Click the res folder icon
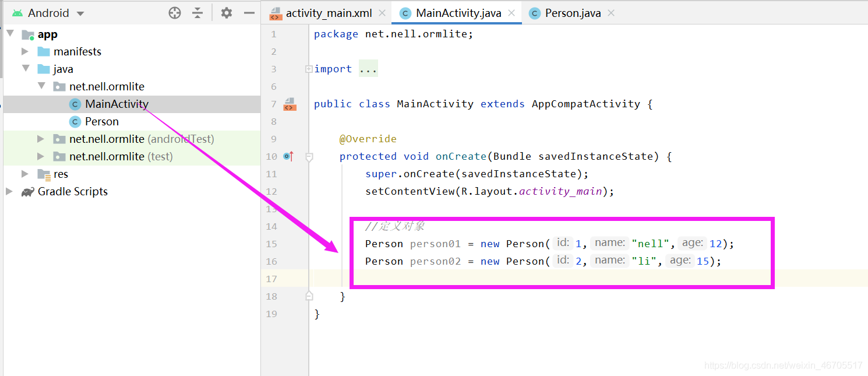Viewport: 868px width, 376px height. pos(44,174)
